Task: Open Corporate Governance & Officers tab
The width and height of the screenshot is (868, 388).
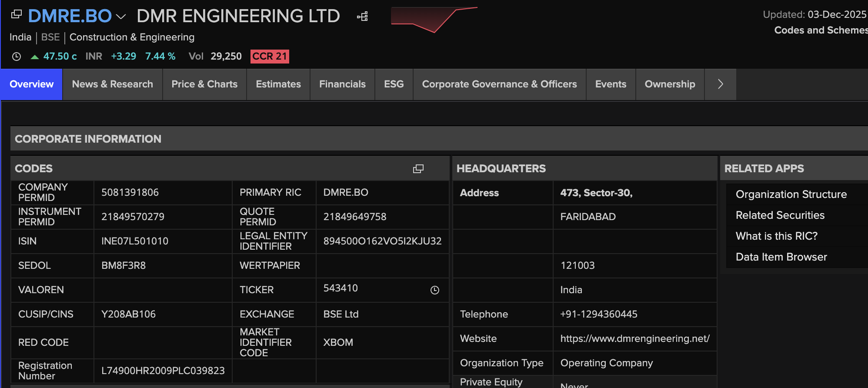Action: tap(500, 84)
